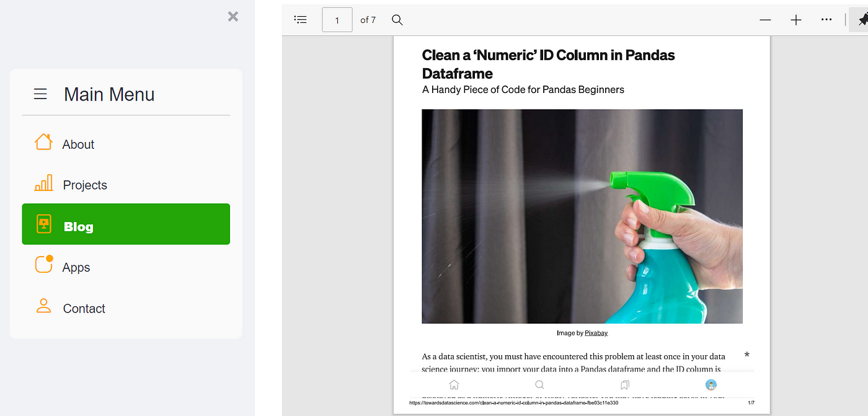Toggle the PDF table of contents panel
The width and height of the screenshot is (868, 416).
tap(301, 20)
